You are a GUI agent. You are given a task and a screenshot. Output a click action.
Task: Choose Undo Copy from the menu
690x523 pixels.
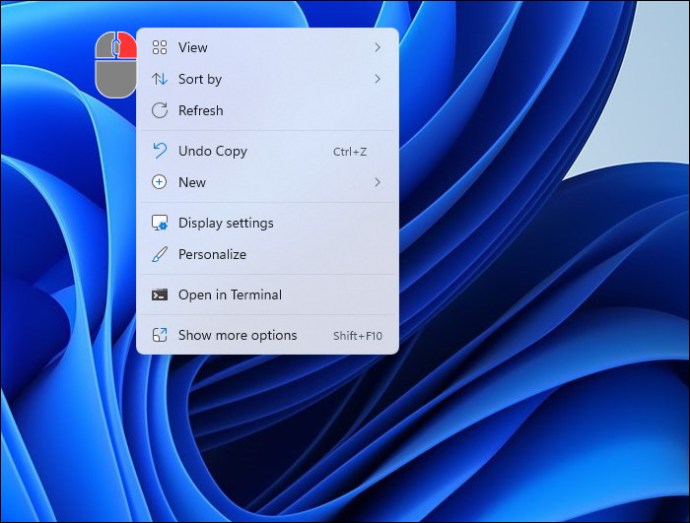pyautogui.click(x=267, y=151)
